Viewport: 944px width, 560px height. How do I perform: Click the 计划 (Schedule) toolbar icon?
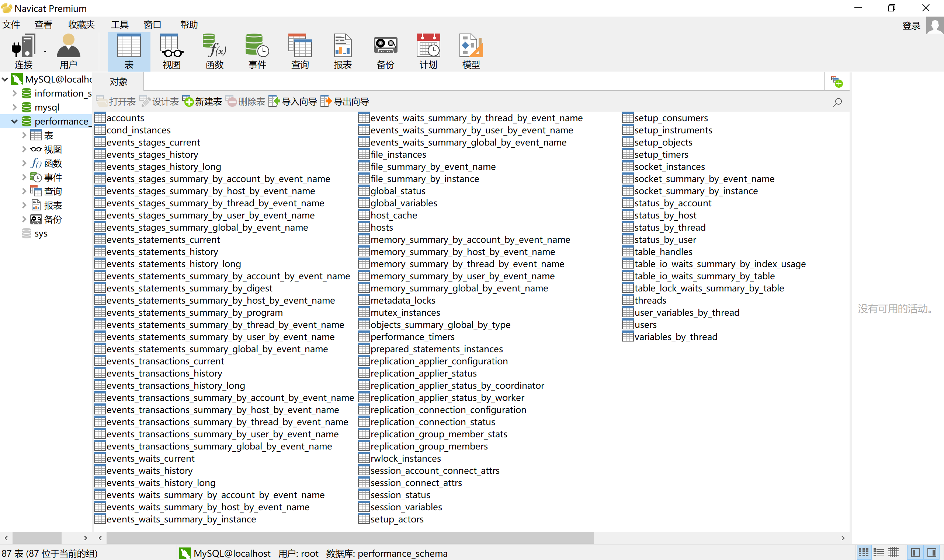428,51
